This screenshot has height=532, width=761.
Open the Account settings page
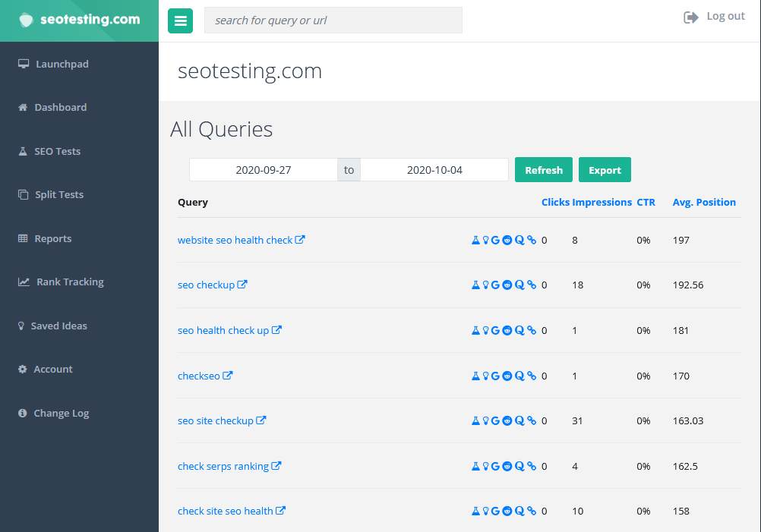pos(53,369)
